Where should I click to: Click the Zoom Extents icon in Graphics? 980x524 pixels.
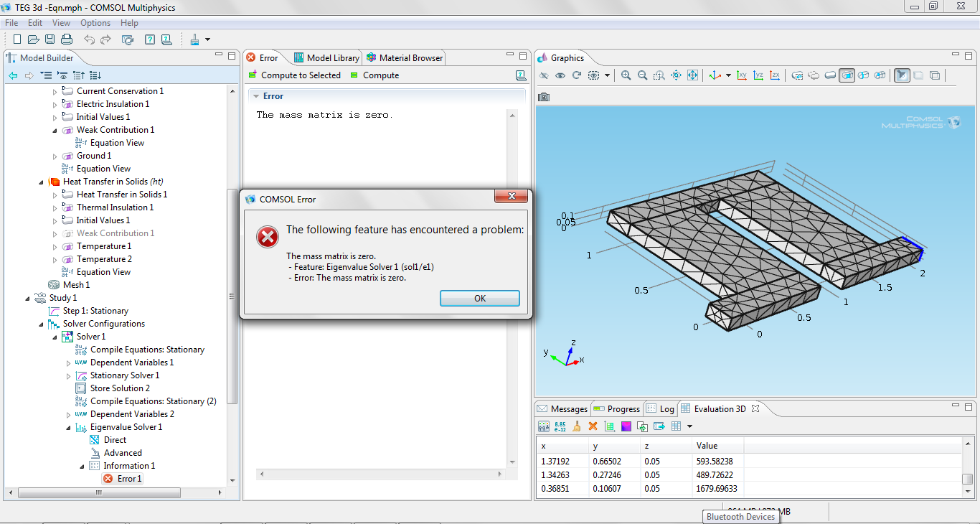pos(693,75)
